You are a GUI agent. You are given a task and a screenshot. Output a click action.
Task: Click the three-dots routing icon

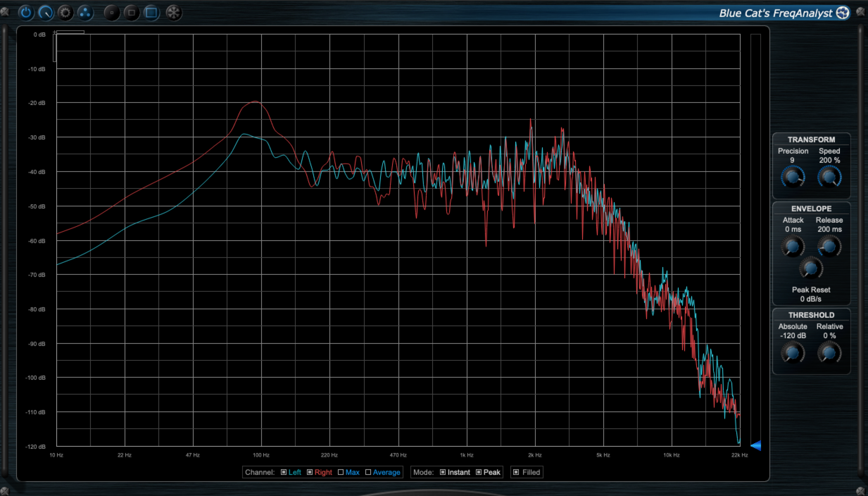(x=85, y=13)
